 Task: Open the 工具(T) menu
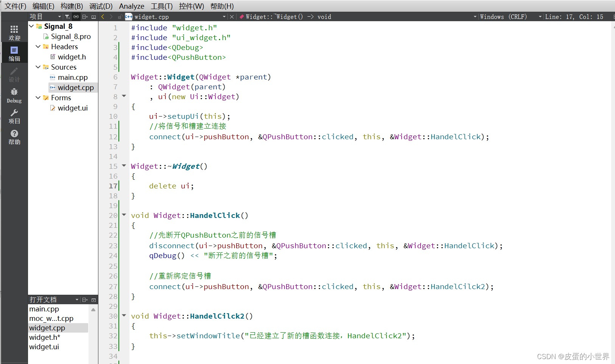tap(162, 6)
